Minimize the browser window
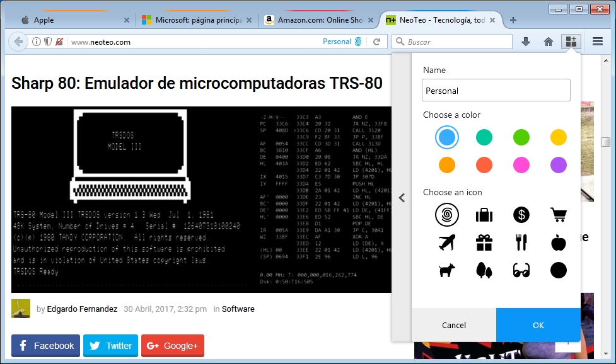This screenshot has height=364, width=616. click(558, 9)
